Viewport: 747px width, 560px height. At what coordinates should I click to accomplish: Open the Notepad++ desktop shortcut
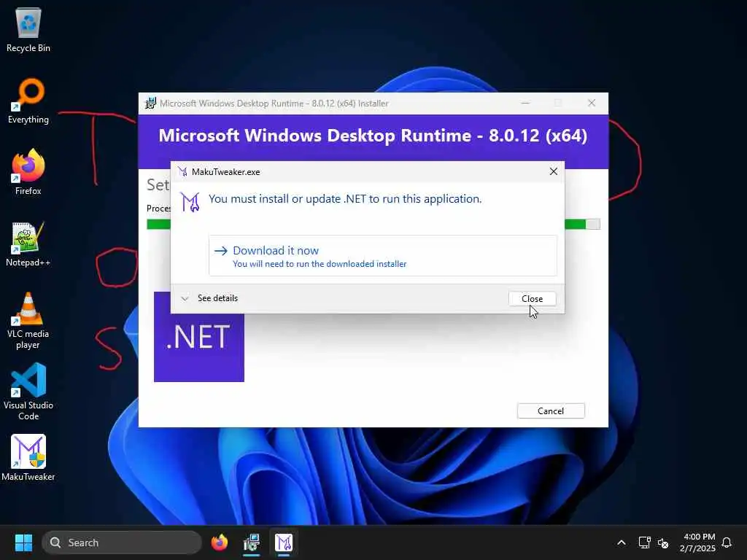point(28,244)
